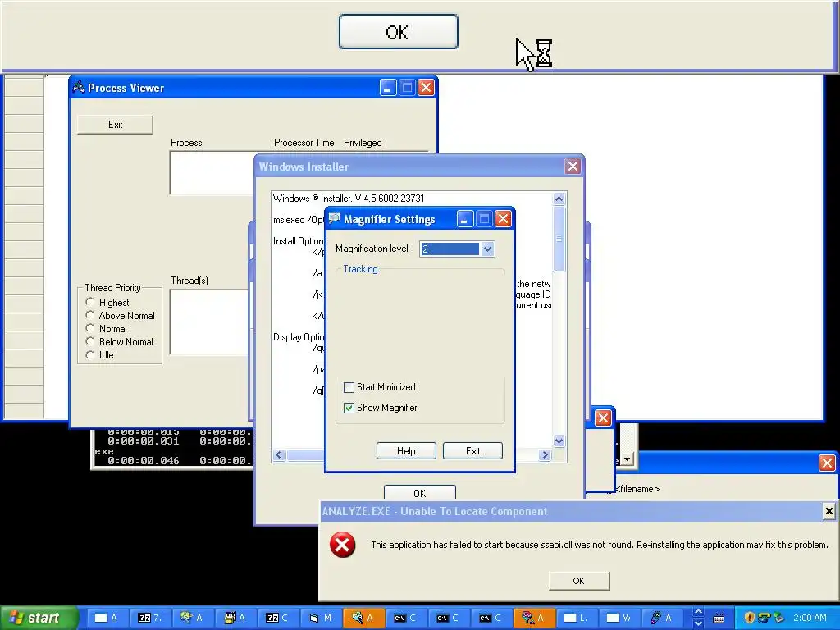The height and width of the screenshot is (630, 840).
Task: Click OK in the ANALYZE.EXE error dialog
Action: [x=578, y=581]
